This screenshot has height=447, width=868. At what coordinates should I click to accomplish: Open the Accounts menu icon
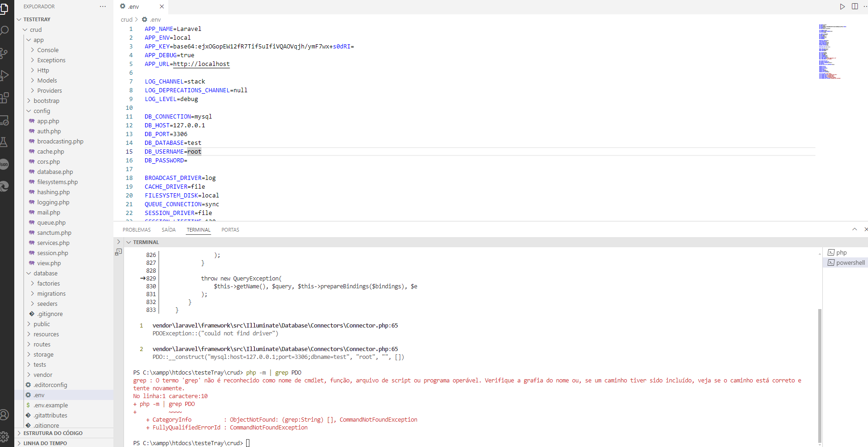(x=4, y=415)
